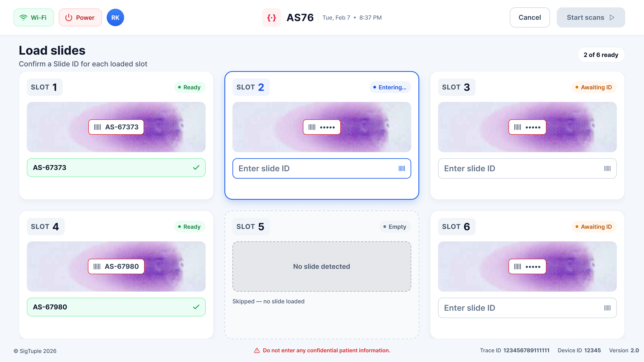Click the Slot 6 Awaiting ID badge

594,227
